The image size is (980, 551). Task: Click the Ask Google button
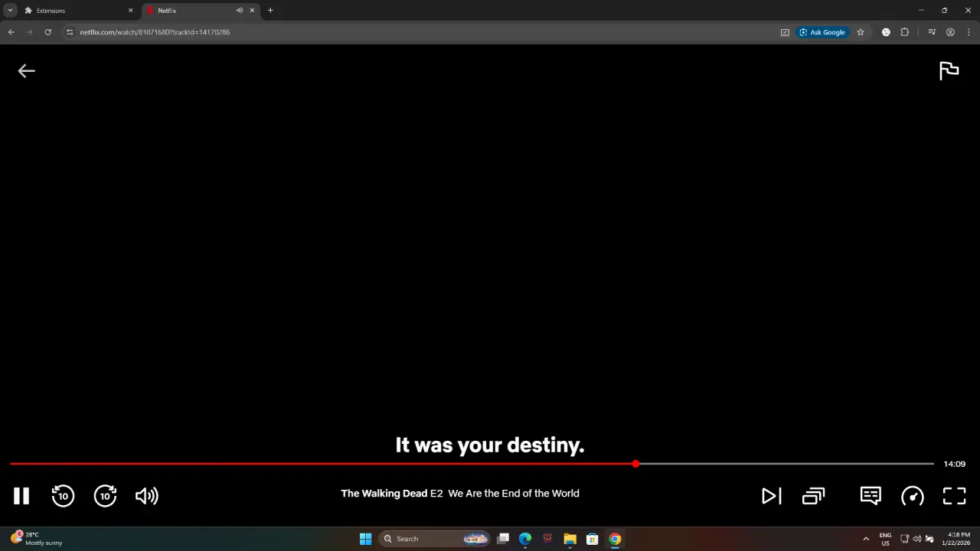822,32
